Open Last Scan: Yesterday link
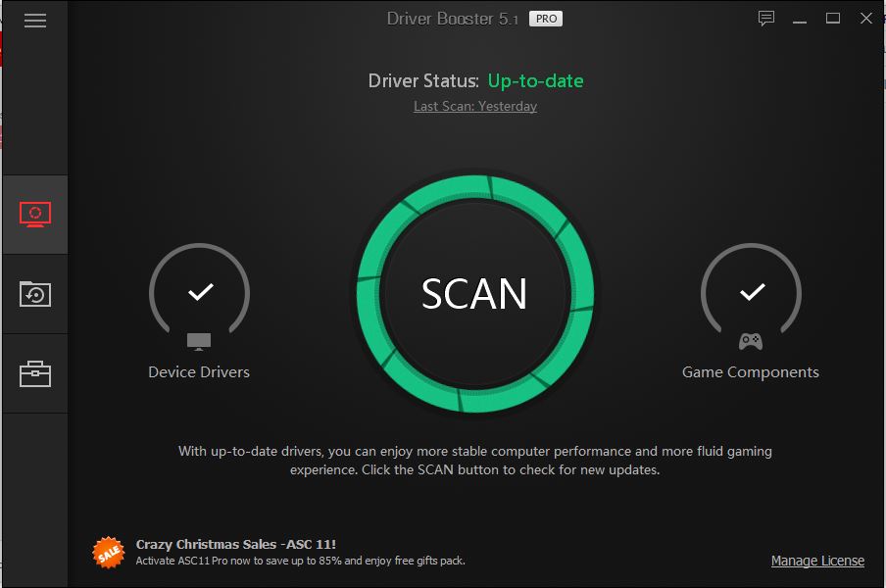This screenshot has height=588, width=886. (x=475, y=106)
